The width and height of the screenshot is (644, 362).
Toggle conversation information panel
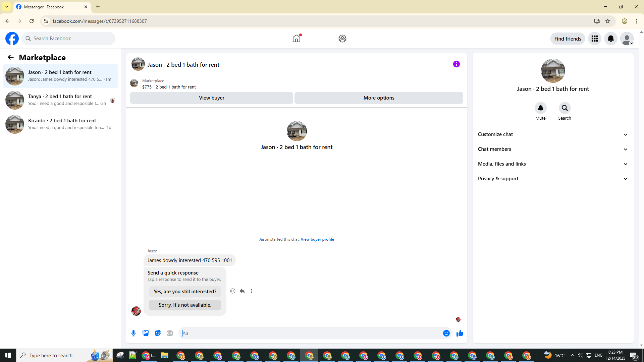pyautogui.click(x=456, y=64)
